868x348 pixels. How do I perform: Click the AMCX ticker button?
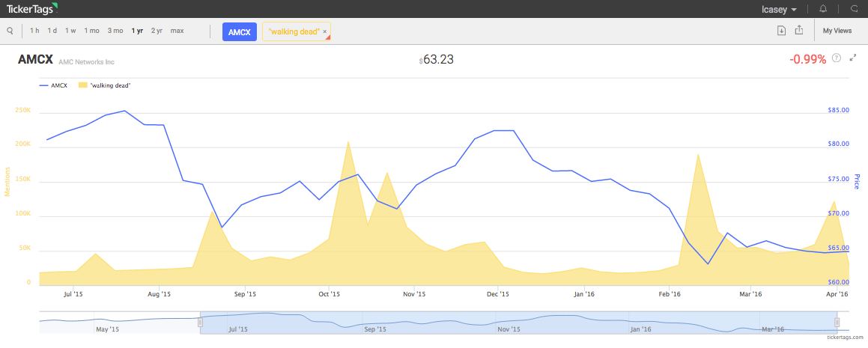click(x=239, y=32)
